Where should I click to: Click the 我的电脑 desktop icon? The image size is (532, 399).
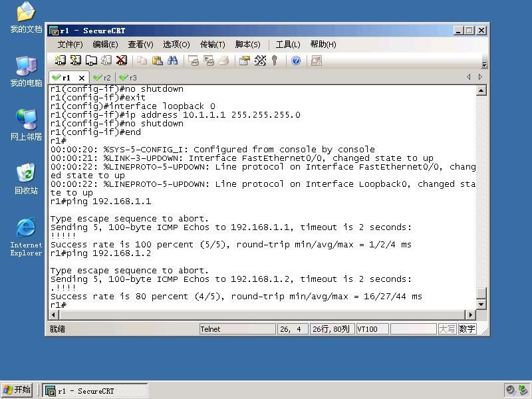point(26,71)
